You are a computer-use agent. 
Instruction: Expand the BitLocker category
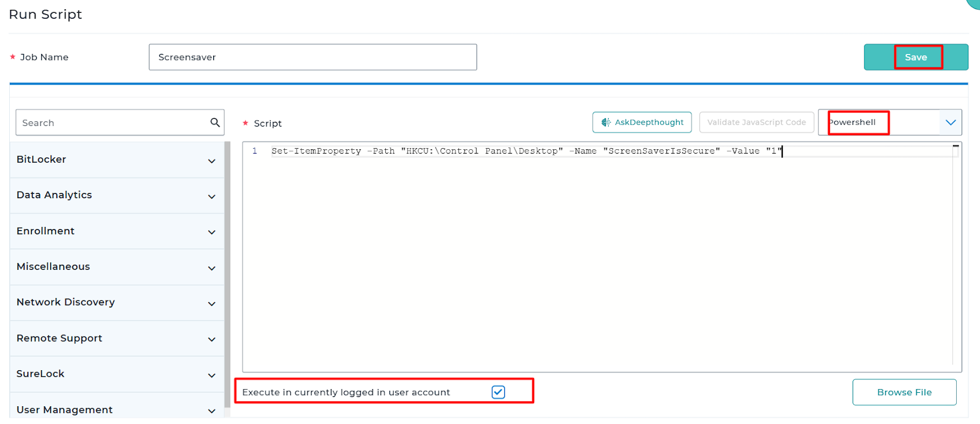[211, 161]
